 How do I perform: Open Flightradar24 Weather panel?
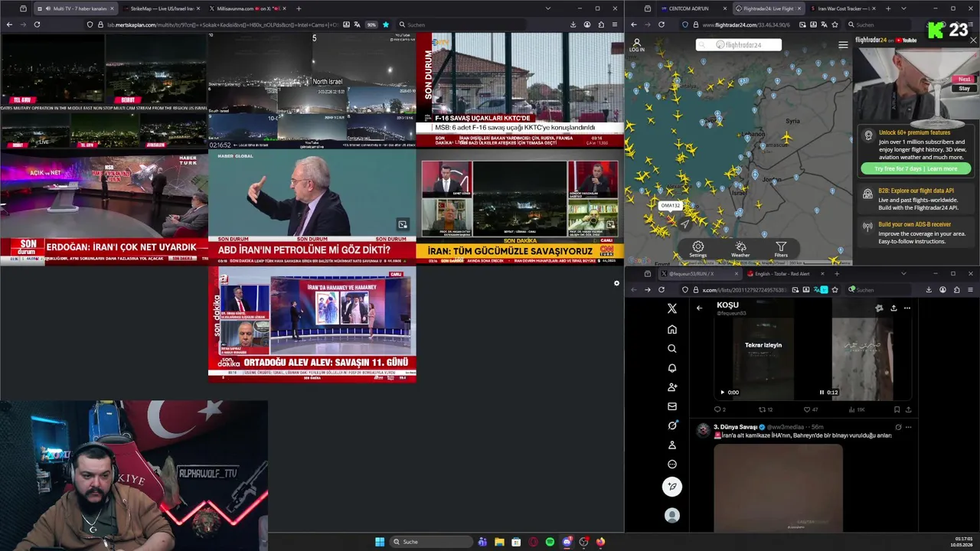pos(740,249)
